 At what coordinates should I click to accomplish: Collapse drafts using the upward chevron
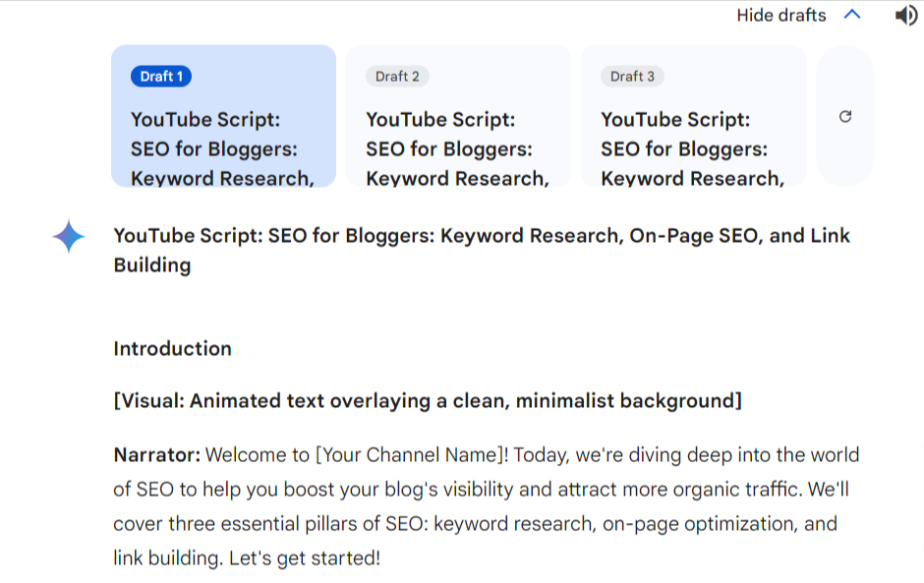click(x=851, y=15)
